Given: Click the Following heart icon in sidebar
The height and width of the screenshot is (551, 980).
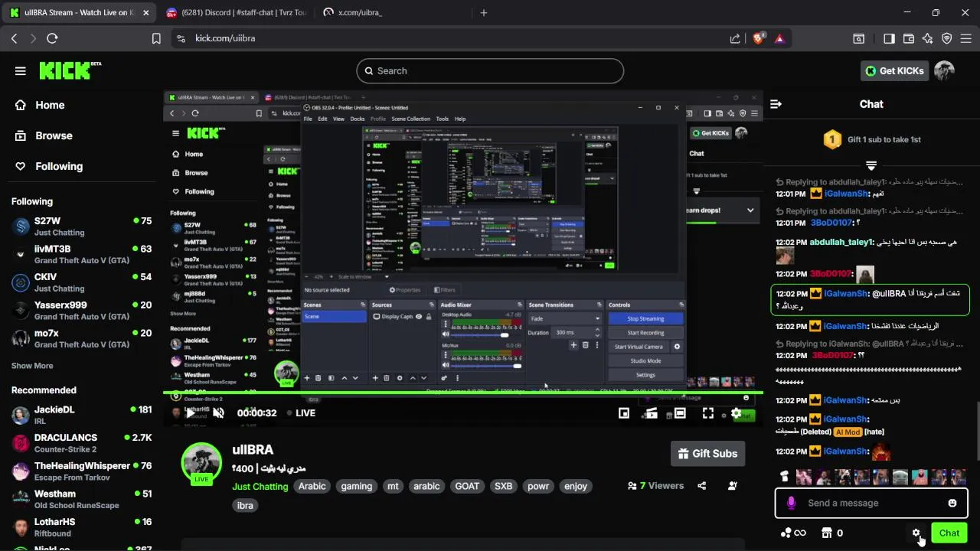Looking at the screenshot, I should [21, 166].
